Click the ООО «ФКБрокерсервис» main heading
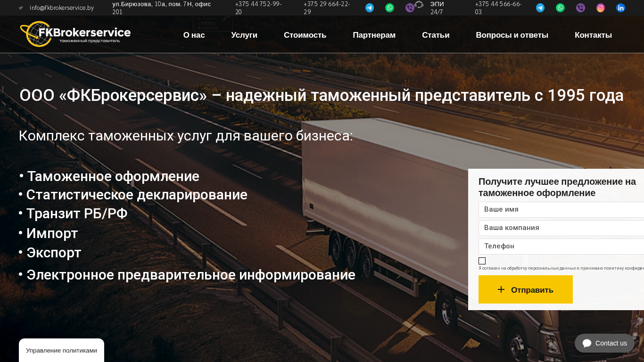The height and width of the screenshot is (362, 644). 322,96
